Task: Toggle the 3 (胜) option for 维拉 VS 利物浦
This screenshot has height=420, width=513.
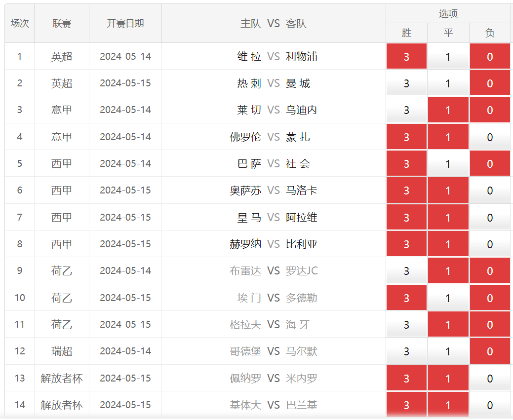Action: (x=406, y=56)
